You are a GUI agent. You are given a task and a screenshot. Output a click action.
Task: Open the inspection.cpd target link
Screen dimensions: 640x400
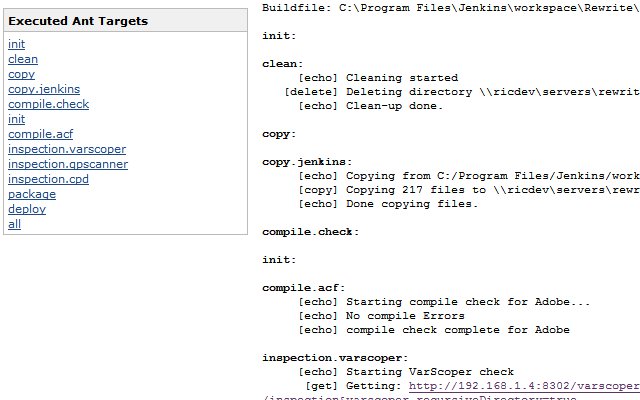pos(48,179)
